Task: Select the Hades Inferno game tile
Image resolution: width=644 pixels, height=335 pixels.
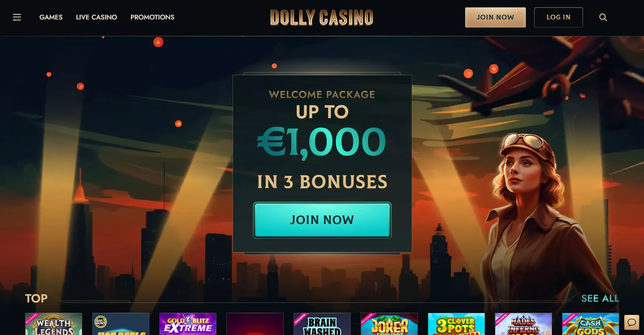Action: click(x=524, y=324)
